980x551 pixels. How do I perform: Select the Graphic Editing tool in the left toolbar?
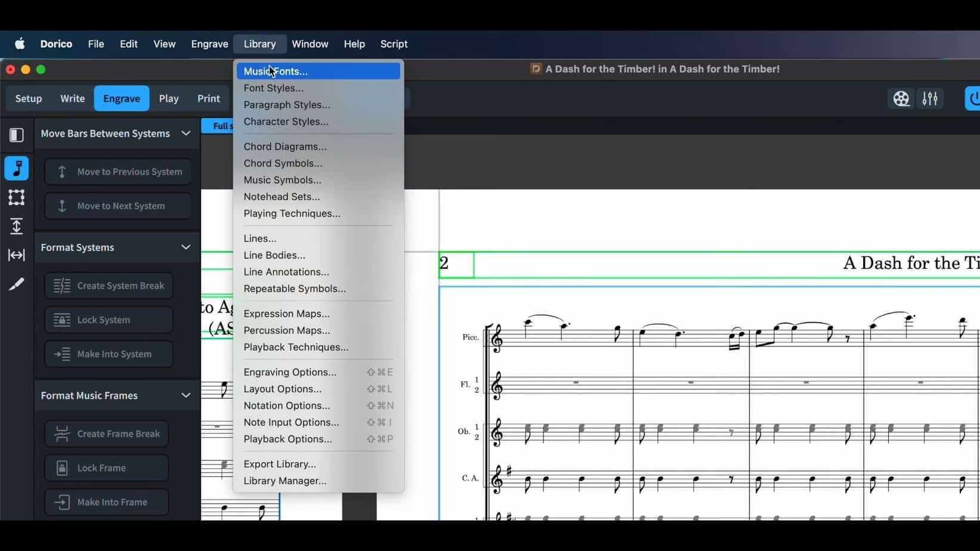(x=16, y=169)
